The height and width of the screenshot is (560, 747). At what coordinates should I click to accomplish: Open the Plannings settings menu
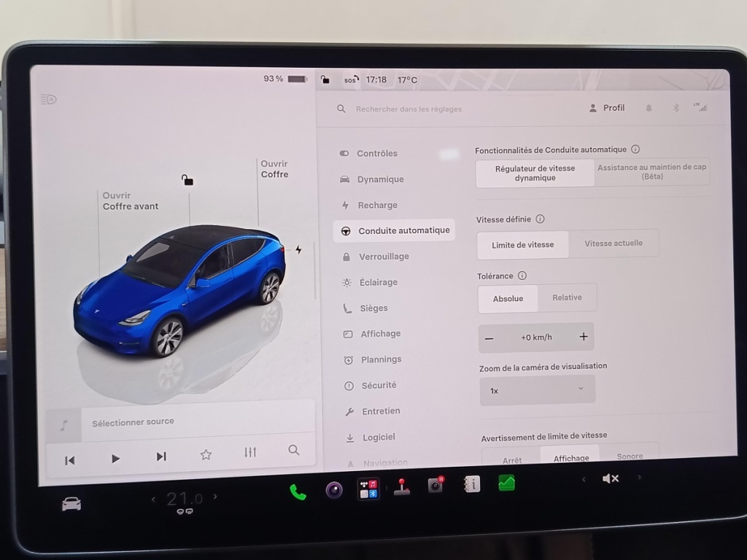(x=373, y=359)
